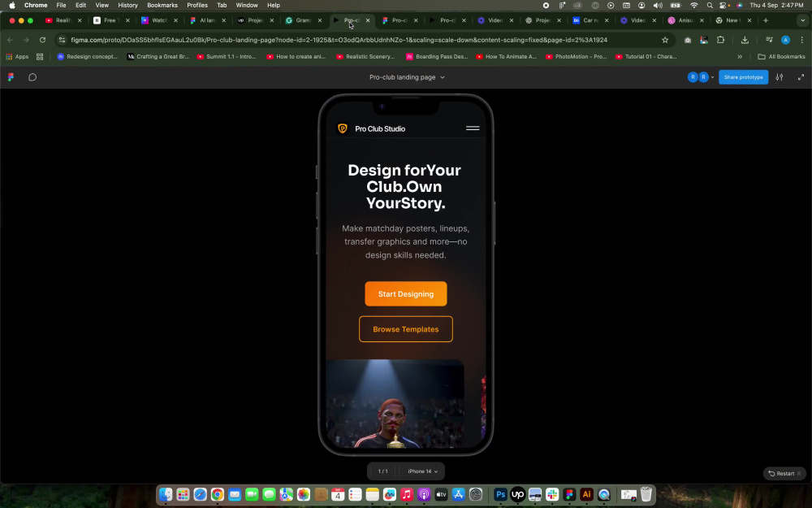Click the Browse Templates button
Image resolution: width=812 pixels, height=508 pixels.
click(405, 329)
